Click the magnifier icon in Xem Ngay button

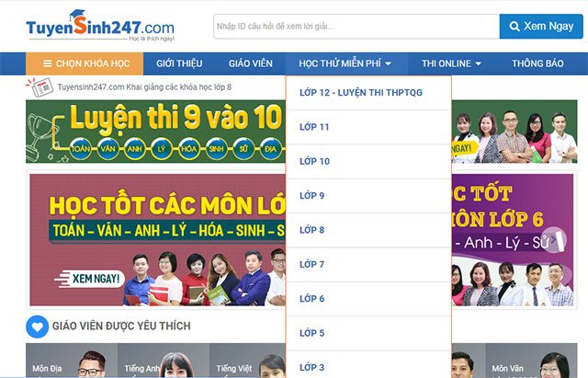pos(514,27)
